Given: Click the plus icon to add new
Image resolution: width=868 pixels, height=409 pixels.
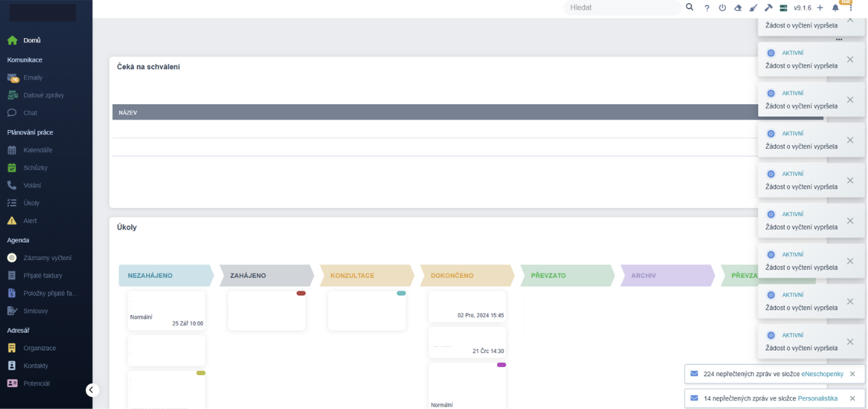Looking at the screenshot, I should point(820,8).
